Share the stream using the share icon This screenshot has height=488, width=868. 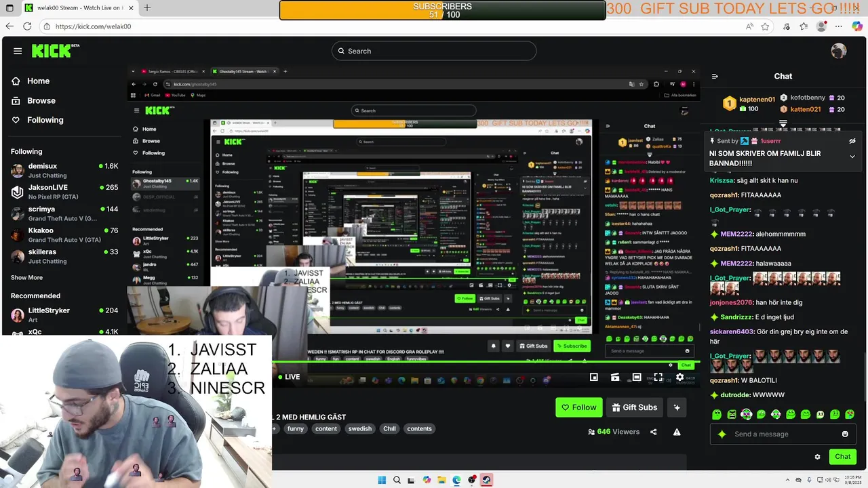654,432
